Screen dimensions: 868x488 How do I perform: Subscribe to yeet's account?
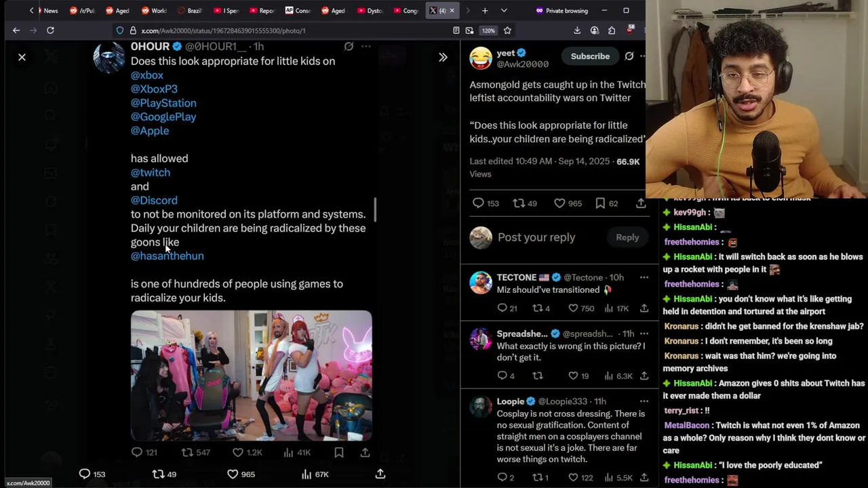coord(590,56)
